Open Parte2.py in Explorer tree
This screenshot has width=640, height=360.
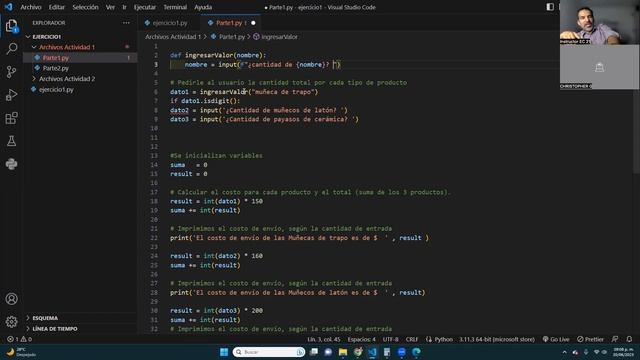[x=56, y=68]
